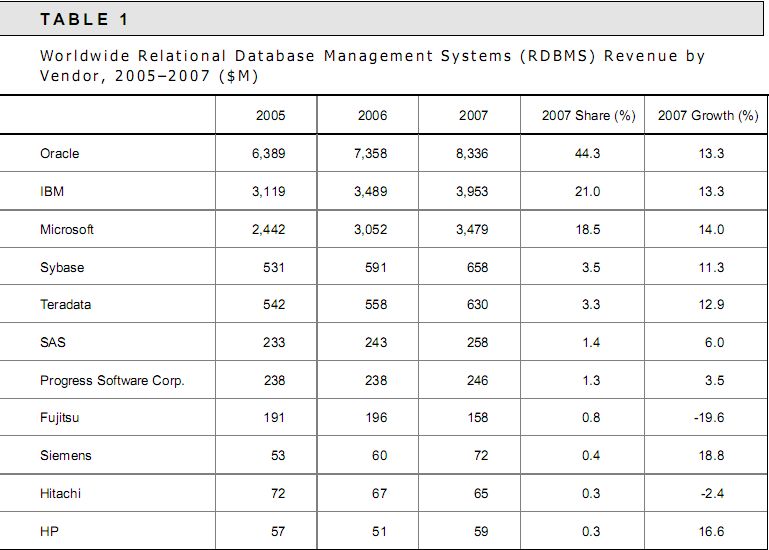Click the 'TABLE 1' heading text
Viewport: 769px width, 550px height.
coord(84,19)
